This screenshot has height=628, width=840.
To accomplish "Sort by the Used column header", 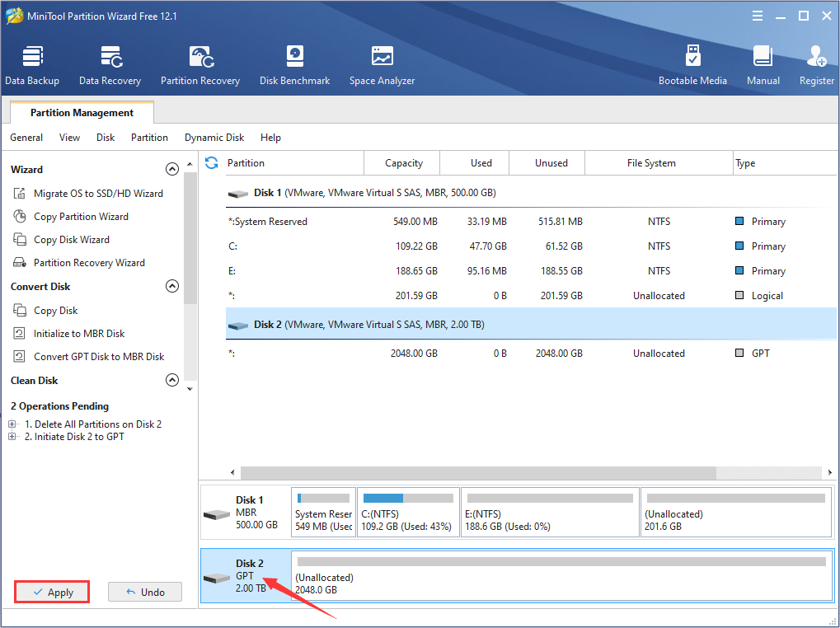I will (475, 162).
